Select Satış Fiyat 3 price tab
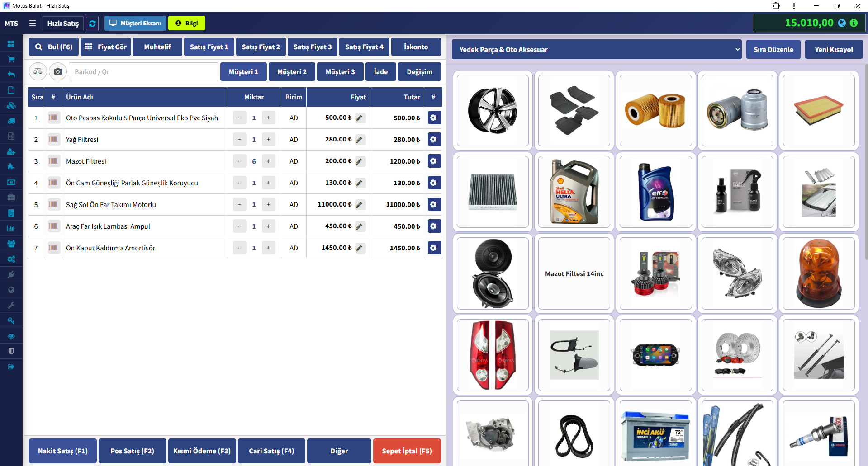The width and height of the screenshot is (868, 466). click(x=312, y=47)
